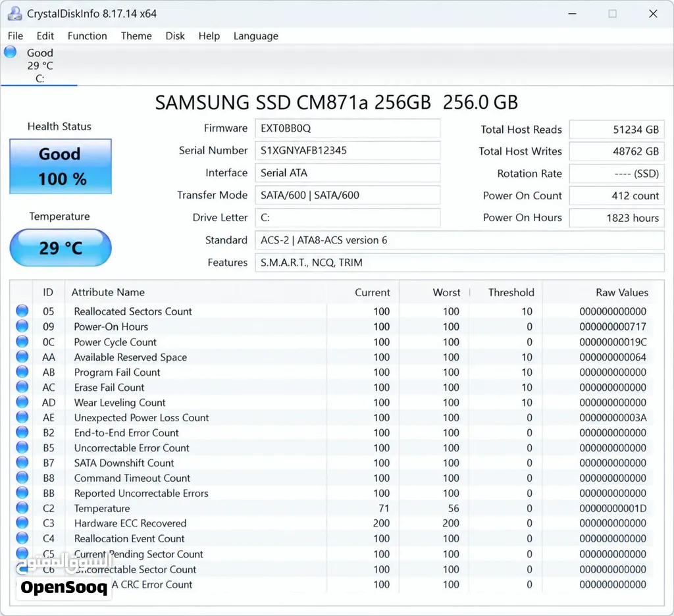This screenshot has height=616, width=674.
Task: Click the Total Host Reads value 51234 GB
Action: (617, 130)
